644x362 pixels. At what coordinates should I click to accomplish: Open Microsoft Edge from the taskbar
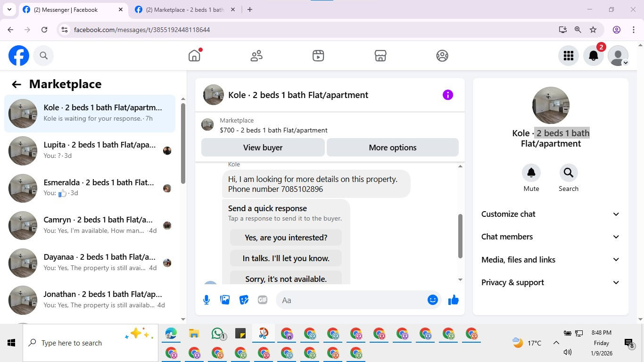171,334
